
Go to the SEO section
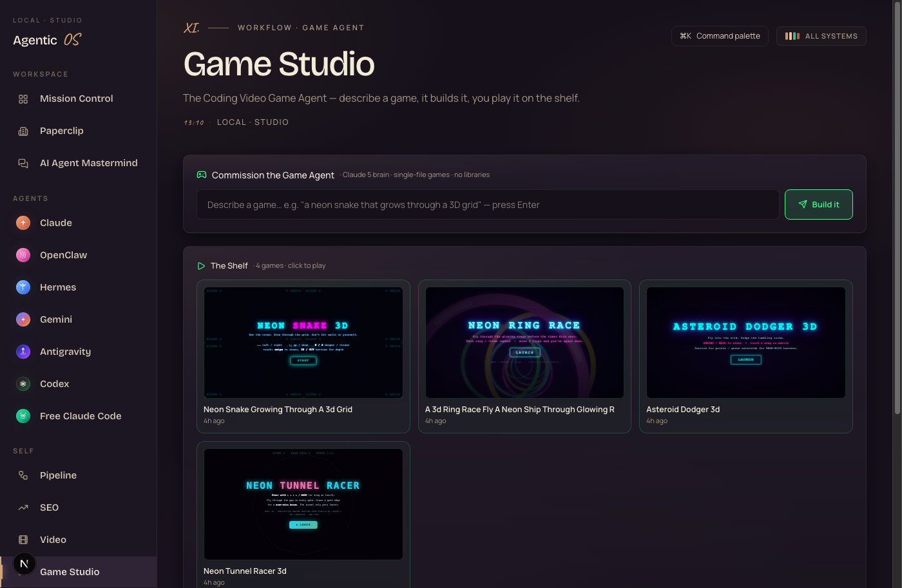click(79, 507)
